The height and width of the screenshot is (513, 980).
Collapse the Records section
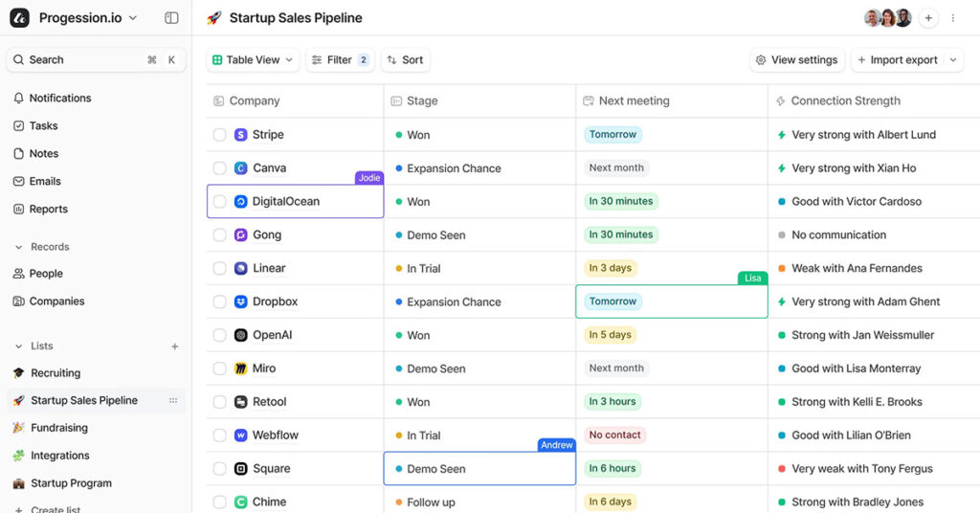[x=18, y=247]
